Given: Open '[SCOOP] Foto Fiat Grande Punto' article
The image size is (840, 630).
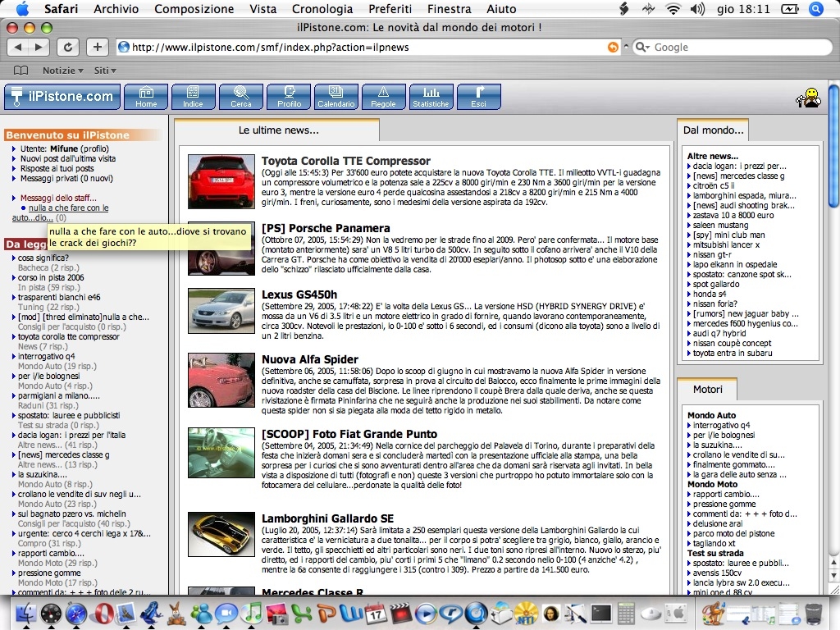Looking at the screenshot, I should pos(349,434).
